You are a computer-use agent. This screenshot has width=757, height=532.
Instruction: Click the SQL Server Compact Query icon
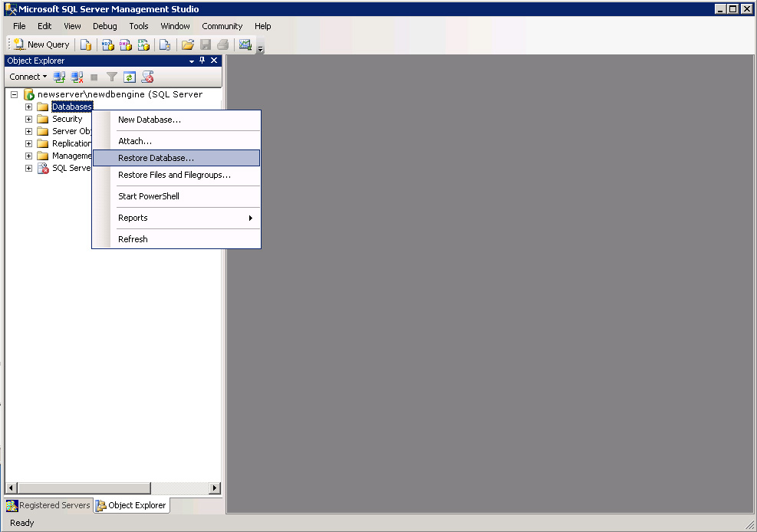165,45
